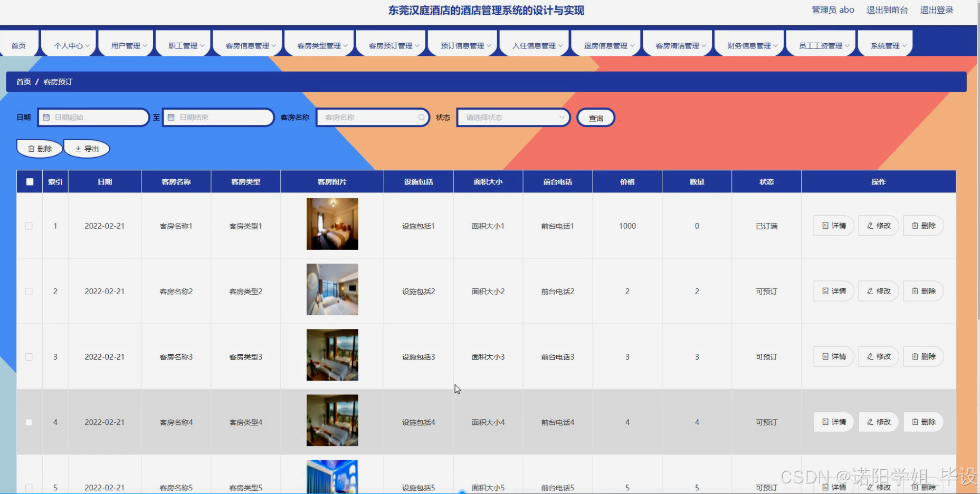Image resolution: width=980 pixels, height=494 pixels.
Task: Click 前台电话3 cell in row 3
Action: pos(558,357)
